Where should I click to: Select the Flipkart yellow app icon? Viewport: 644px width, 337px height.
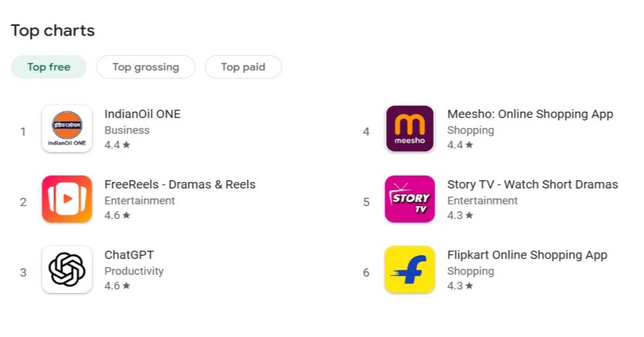tap(409, 270)
